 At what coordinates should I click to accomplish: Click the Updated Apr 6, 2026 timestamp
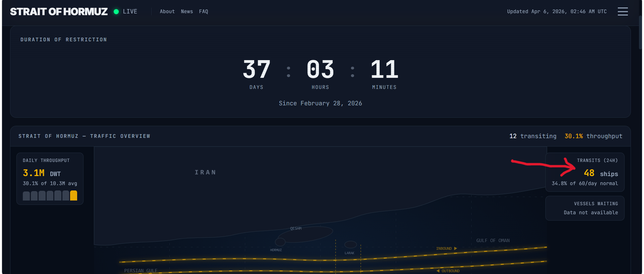[x=556, y=12]
